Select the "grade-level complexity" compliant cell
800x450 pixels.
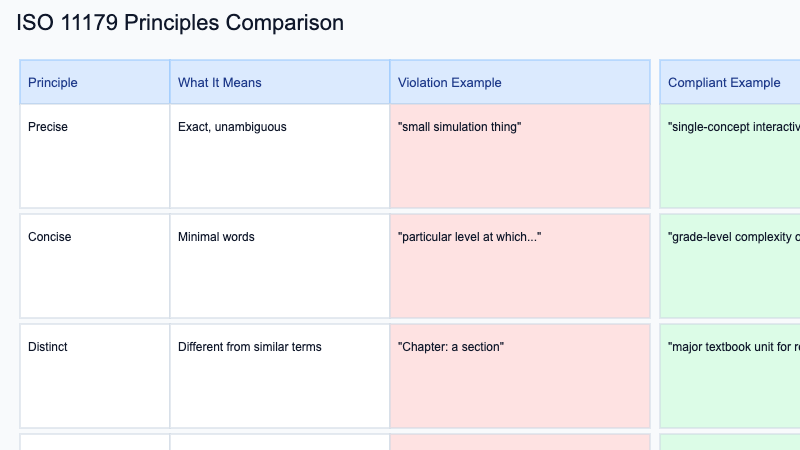pyautogui.click(x=730, y=266)
